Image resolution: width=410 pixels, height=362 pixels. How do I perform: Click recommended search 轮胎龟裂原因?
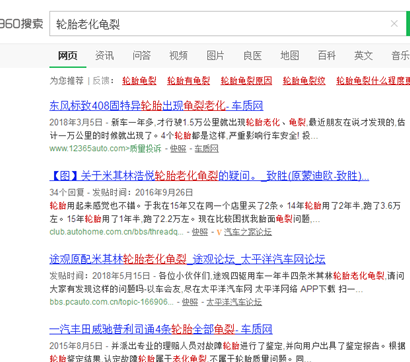(246, 81)
